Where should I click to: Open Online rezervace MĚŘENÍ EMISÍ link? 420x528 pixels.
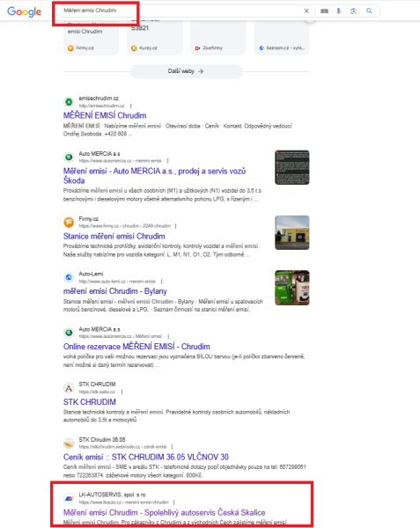pos(136,347)
